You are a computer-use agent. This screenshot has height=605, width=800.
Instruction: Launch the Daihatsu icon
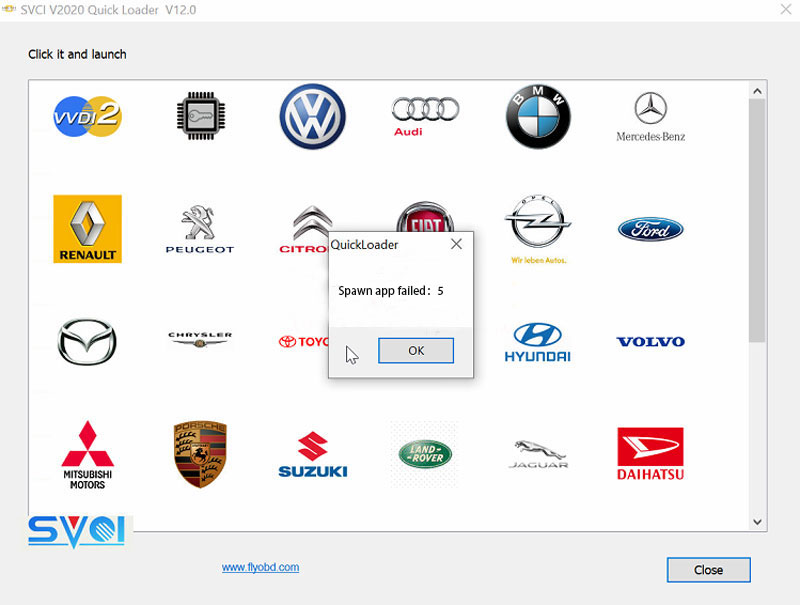click(651, 454)
